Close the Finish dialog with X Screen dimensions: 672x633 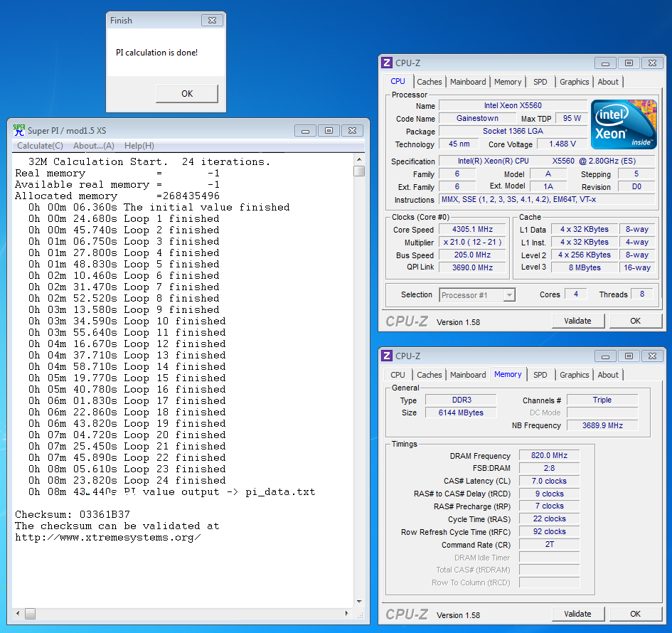[x=212, y=20]
